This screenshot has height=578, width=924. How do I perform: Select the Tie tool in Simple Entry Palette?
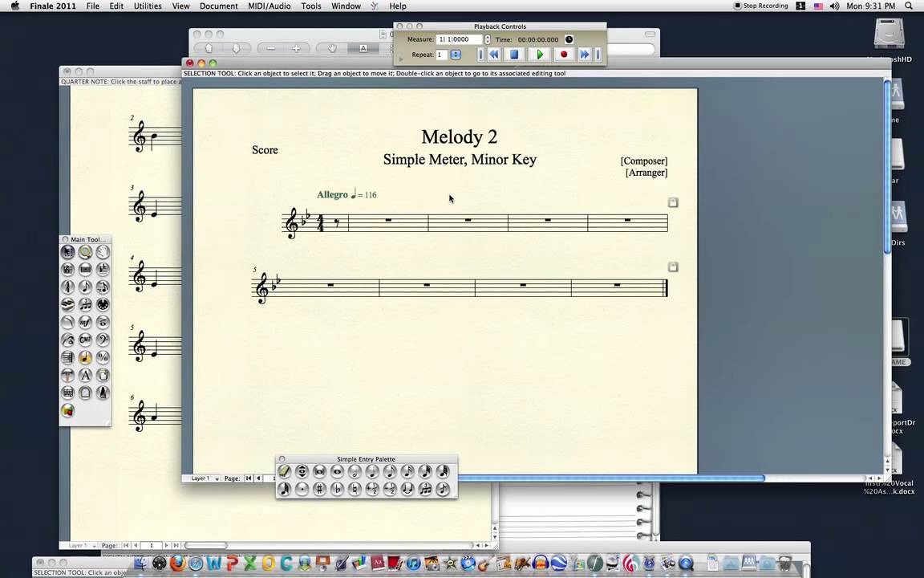pyautogui.click(x=407, y=489)
